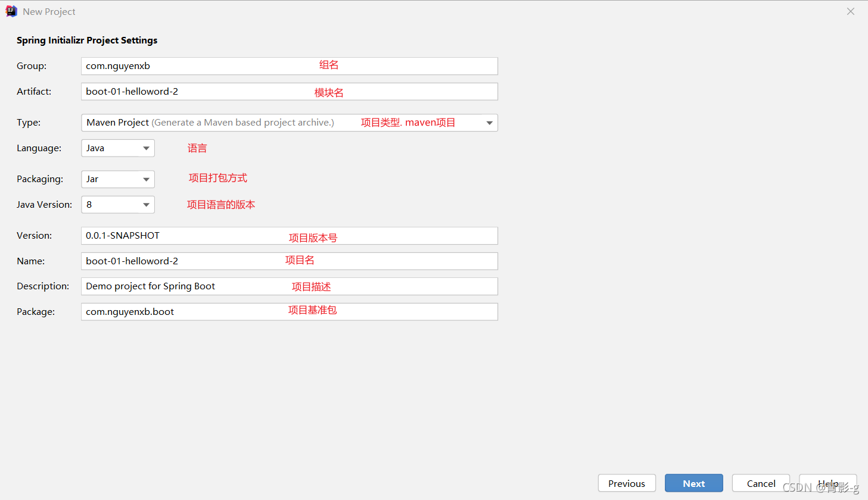
Task: Open the Language dropdown set to Java
Action: (x=118, y=148)
